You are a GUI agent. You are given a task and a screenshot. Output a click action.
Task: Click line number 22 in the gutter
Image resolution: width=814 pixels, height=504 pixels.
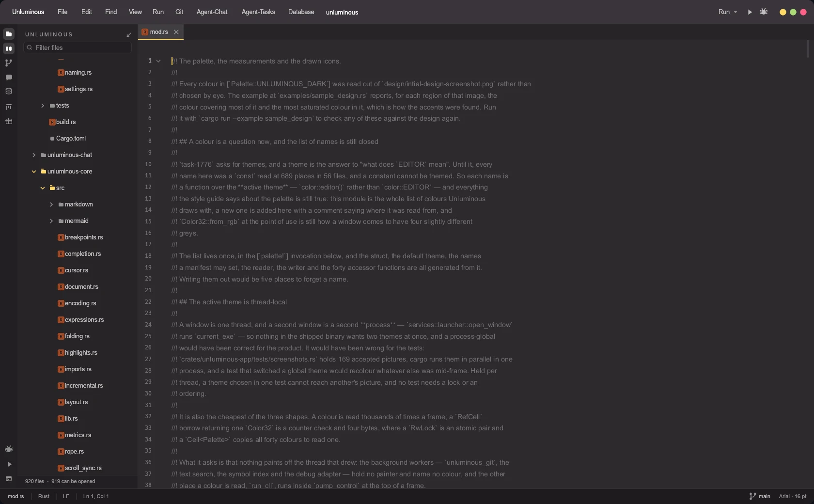coord(148,302)
